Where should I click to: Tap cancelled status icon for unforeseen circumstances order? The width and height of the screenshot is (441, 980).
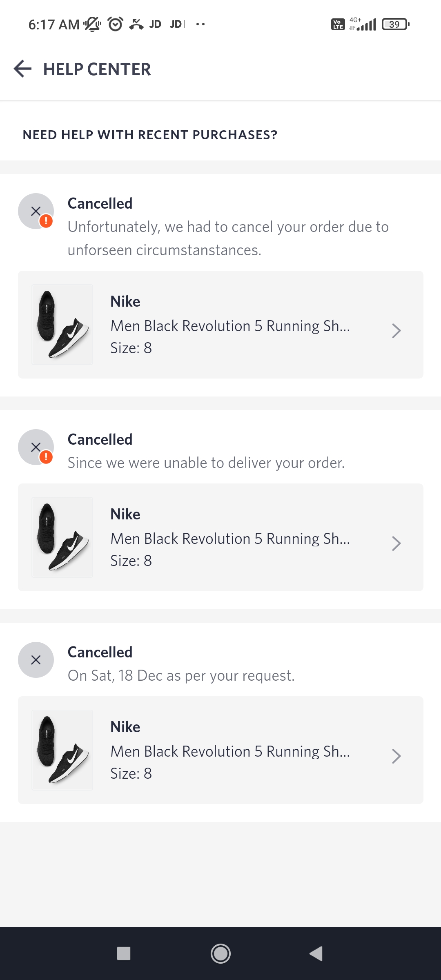coord(36,211)
